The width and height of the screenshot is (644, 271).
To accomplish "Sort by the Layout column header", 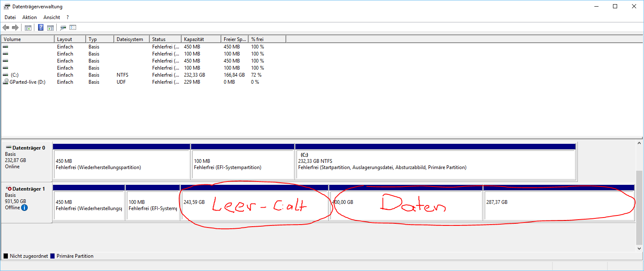I will (x=70, y=39).
